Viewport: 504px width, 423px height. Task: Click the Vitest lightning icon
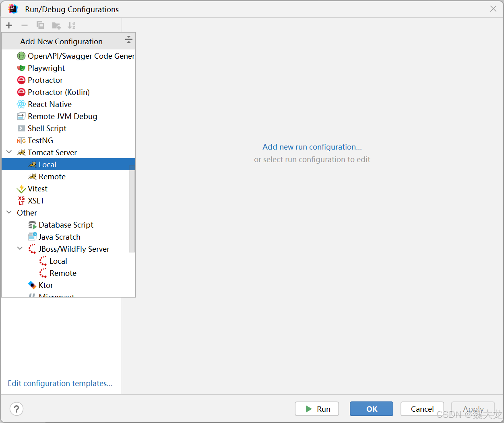(21, 189)
